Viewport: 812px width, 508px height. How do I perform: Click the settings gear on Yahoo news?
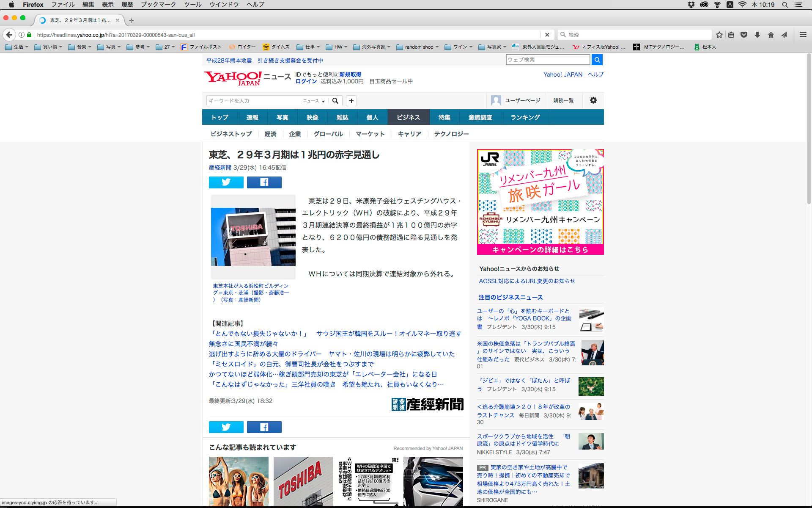(593, 100)
